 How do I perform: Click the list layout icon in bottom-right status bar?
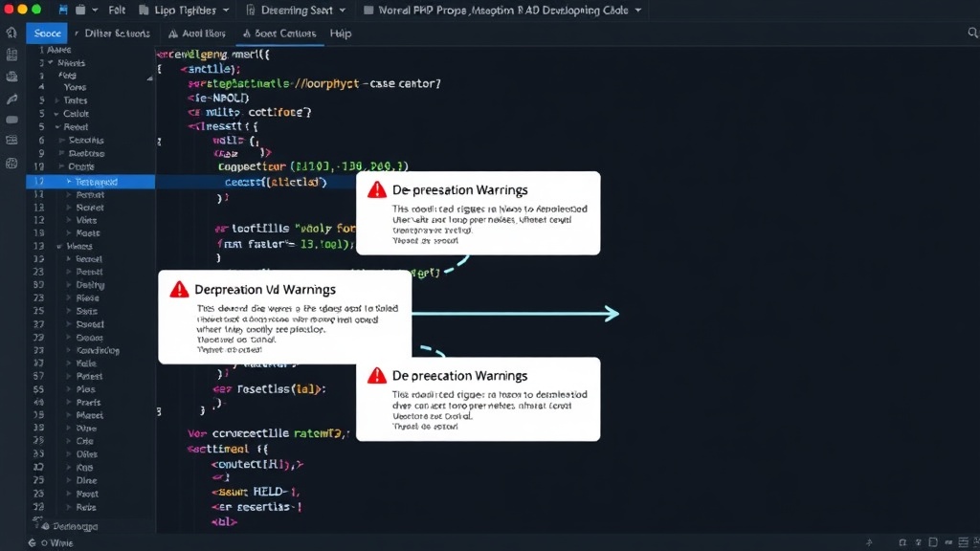coord(964,543)
